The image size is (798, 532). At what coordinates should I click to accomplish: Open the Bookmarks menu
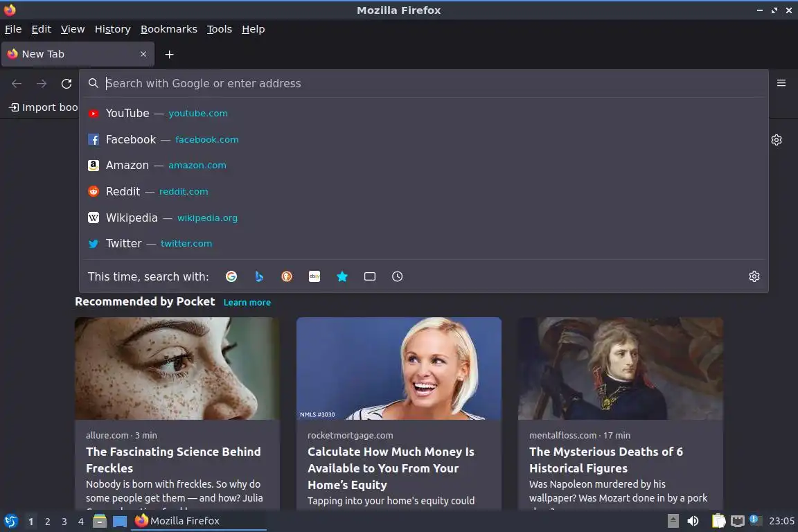click(169, 29)
